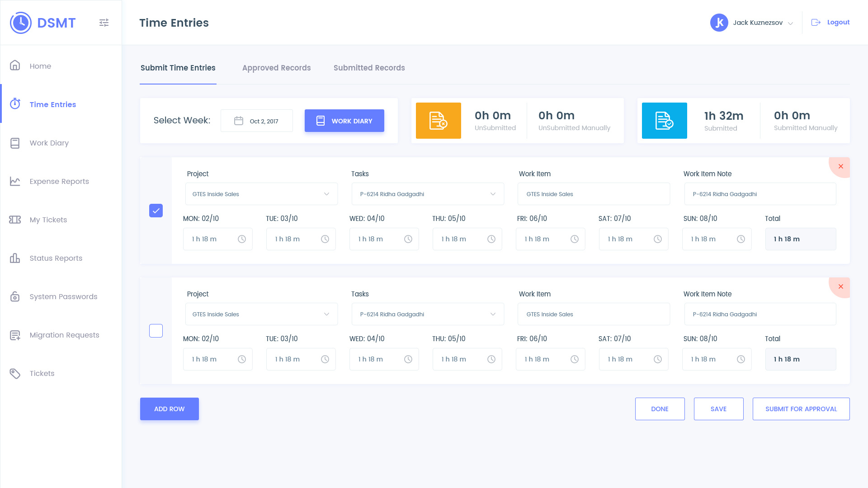Expand second row Tasks dropdown

[x=427, y=314]
